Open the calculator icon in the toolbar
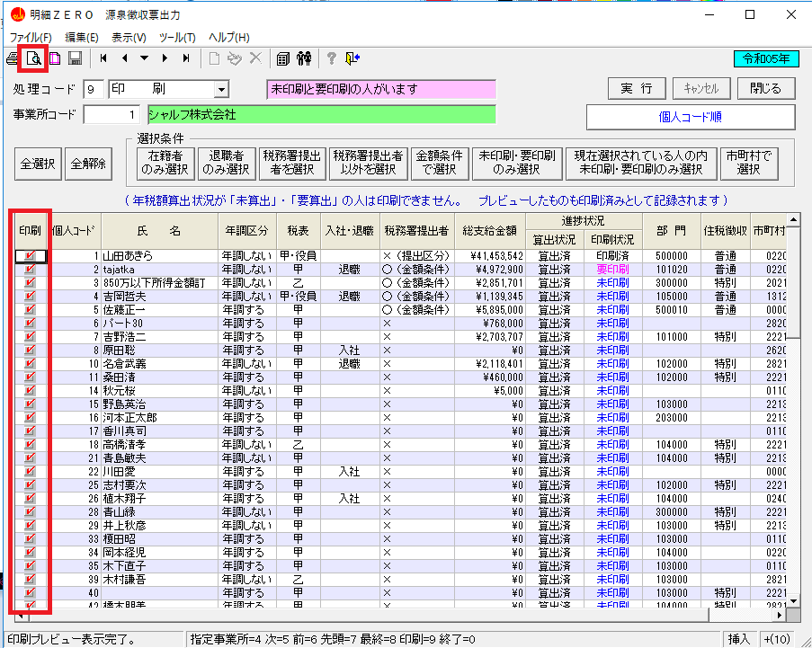The width and height of the screenshot is (812, 648). [x=282, y=58]
